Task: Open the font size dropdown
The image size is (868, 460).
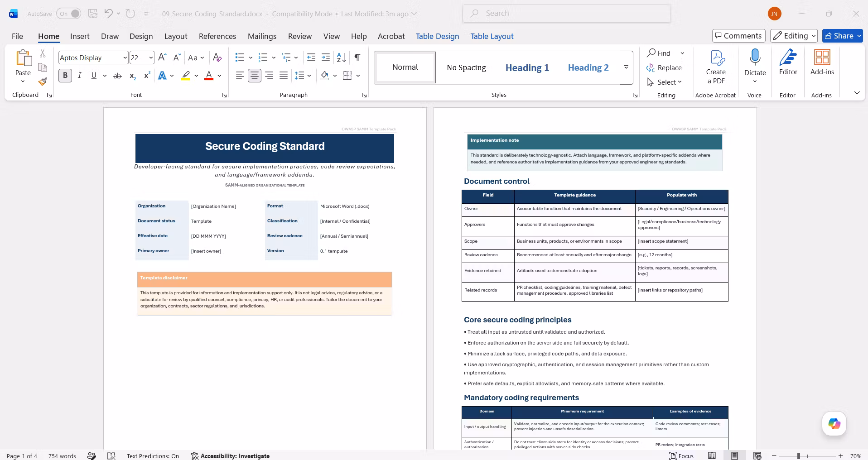Action: 150,57
